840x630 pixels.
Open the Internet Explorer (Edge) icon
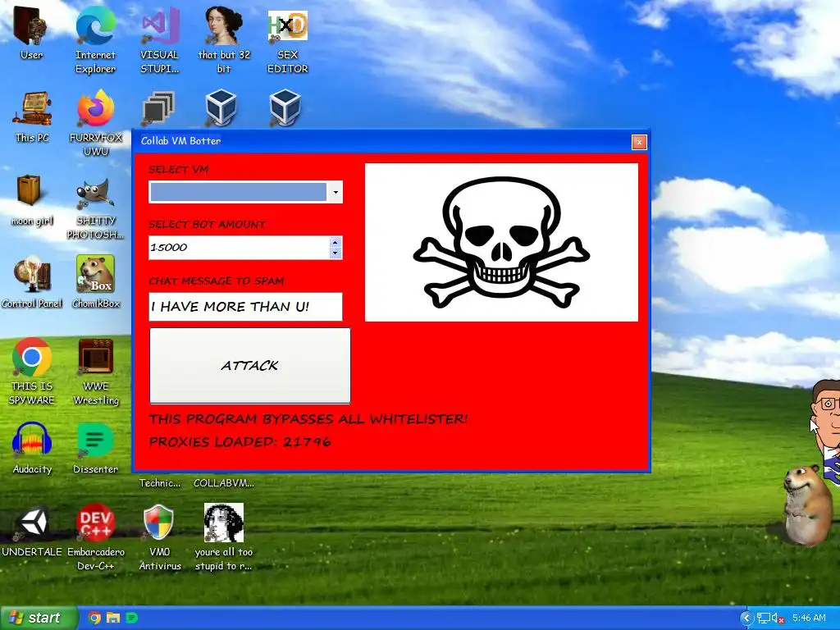[x=95, y=39]
